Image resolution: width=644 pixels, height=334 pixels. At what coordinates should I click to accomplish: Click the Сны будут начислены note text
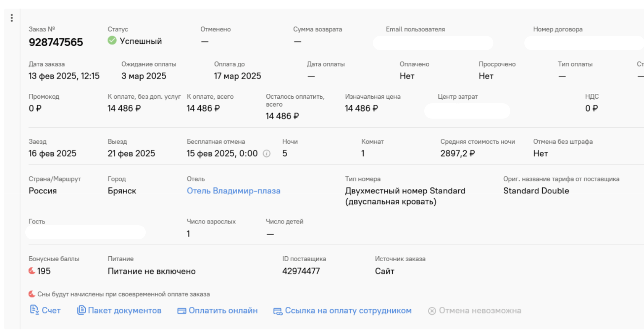click(x=123, y=294)
